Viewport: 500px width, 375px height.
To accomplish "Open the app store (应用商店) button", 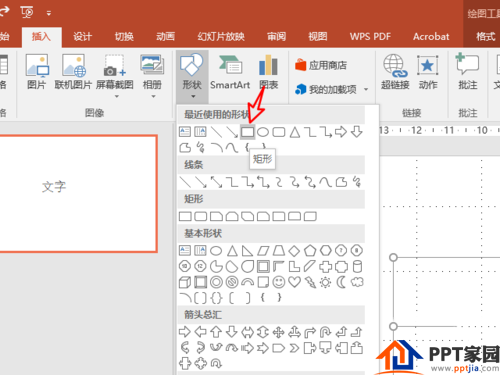I will (x=321, y=65).
